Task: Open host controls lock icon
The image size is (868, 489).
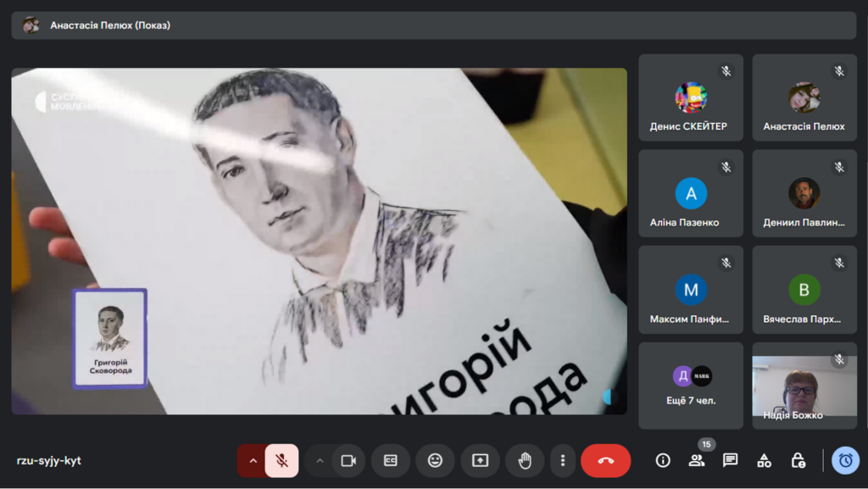Action: (798, 460)
